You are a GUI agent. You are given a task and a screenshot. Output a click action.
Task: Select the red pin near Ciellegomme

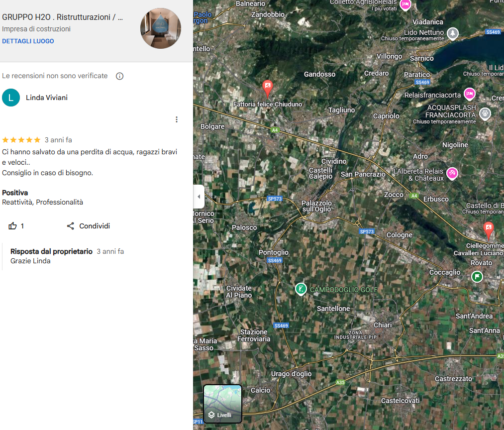coord(488,229)
